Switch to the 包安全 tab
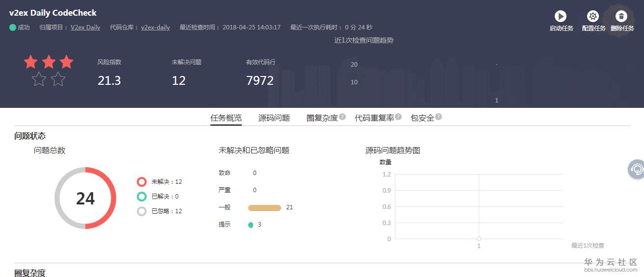 click(422, 118)
